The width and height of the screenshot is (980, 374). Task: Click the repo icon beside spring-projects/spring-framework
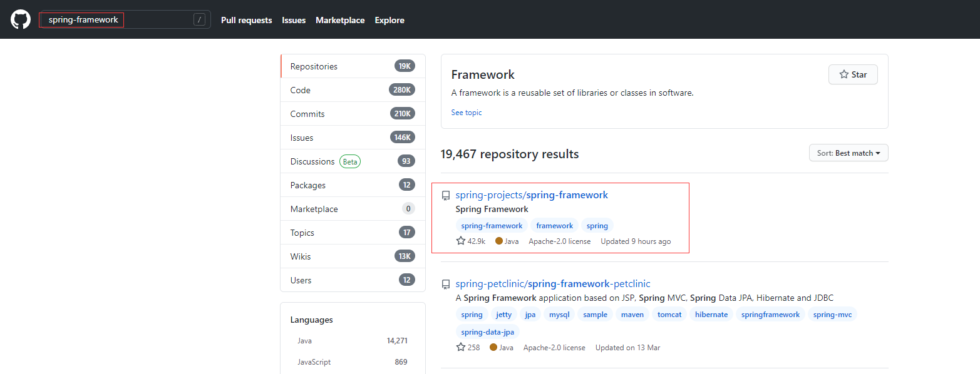click(446, 196)
